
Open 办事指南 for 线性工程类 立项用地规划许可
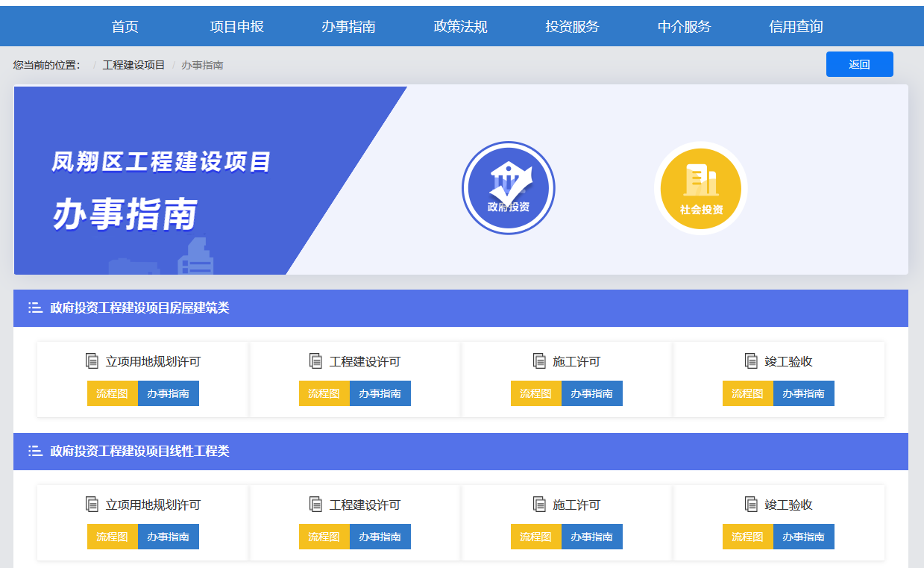click(169, 537)
